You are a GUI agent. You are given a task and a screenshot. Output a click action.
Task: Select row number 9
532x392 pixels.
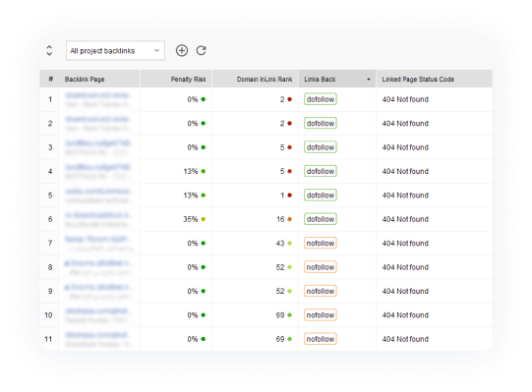pyautogui.click(x=50, y=291)
